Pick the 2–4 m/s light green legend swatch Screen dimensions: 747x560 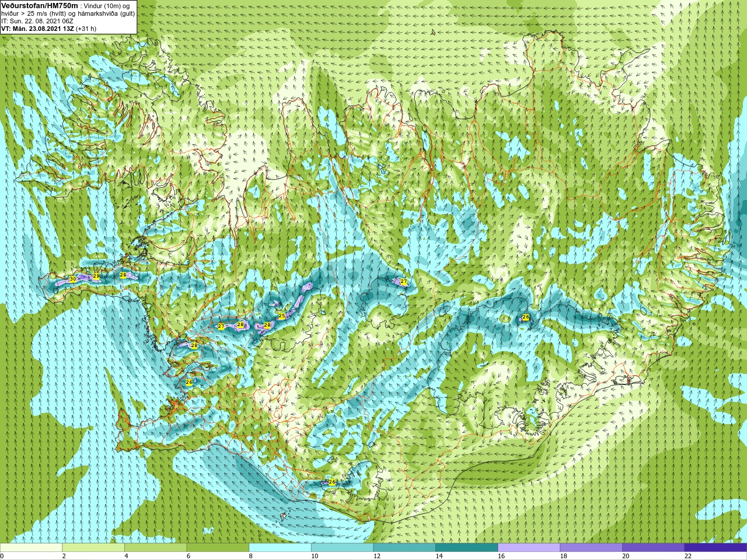tap(93, 548)
